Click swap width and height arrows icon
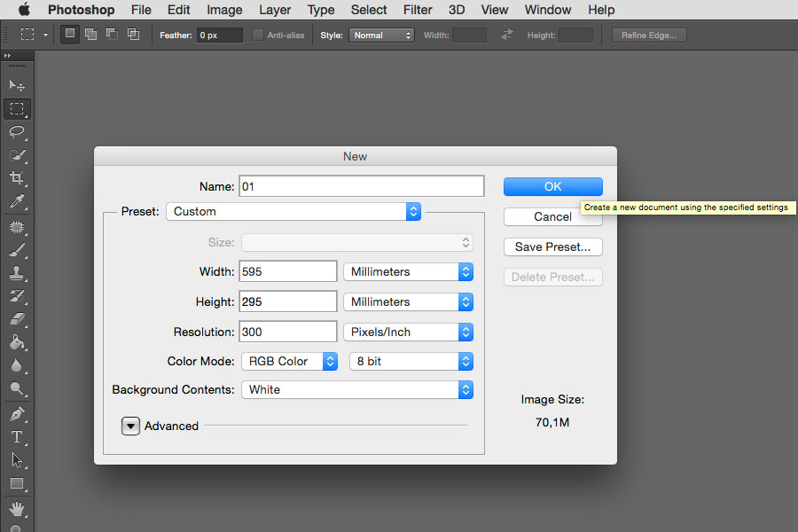 coord(507,35)
